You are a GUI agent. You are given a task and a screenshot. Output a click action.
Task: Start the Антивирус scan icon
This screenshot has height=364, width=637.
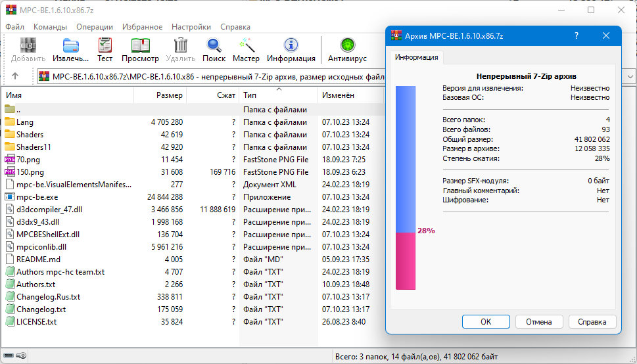(x=347, y=45)
